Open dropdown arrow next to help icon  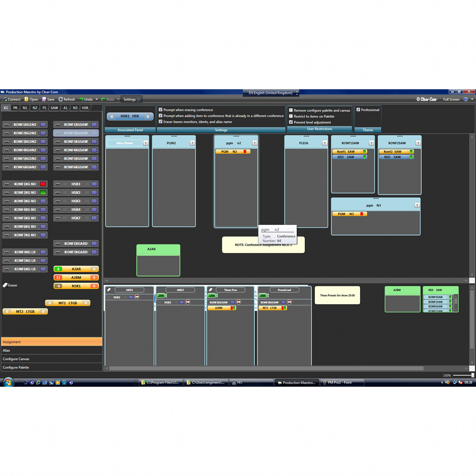pos(472,99)
